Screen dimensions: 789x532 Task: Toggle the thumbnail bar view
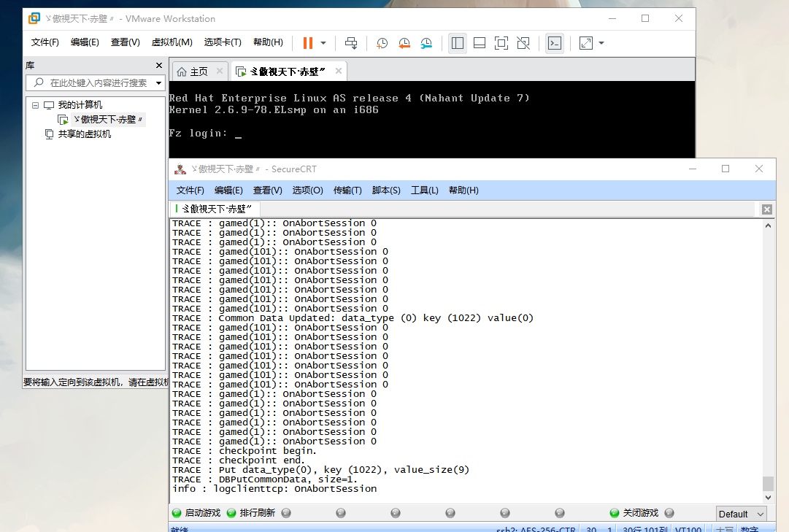tap(480, 43)
